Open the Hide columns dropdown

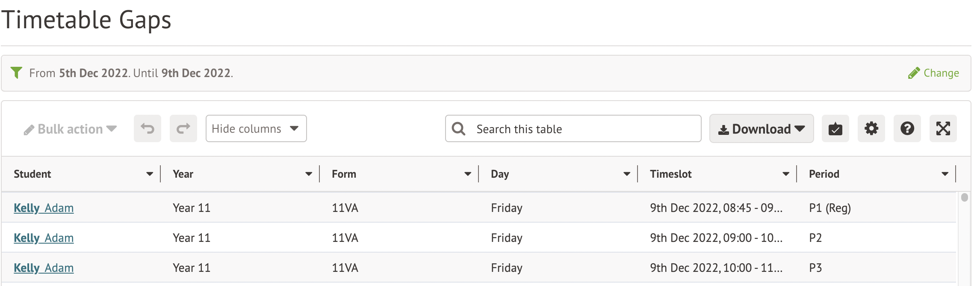[x=256, y=128]
